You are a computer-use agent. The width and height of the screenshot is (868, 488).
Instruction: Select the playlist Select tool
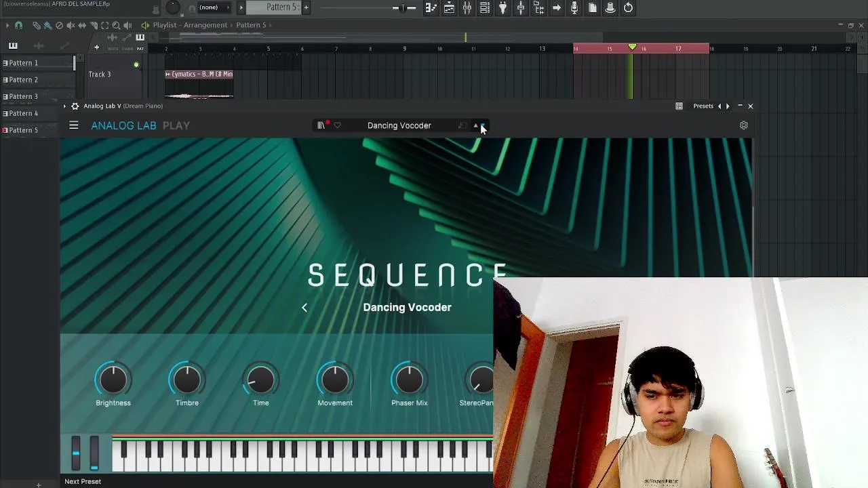(105, 25)
